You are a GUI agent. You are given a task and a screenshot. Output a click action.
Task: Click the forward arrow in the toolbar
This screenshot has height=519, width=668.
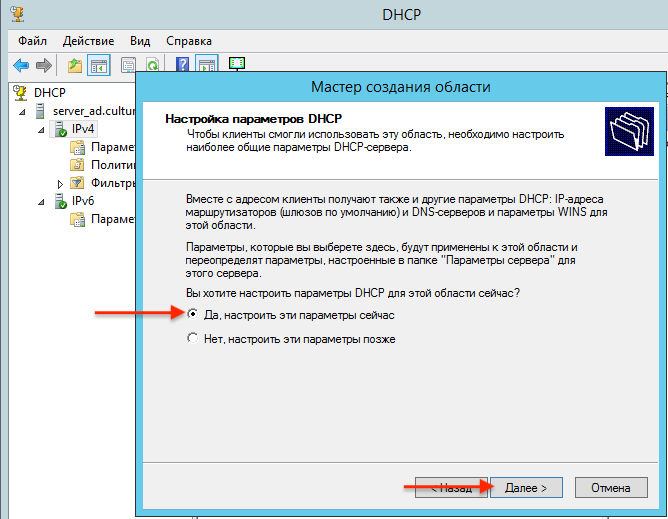(44, 66)
